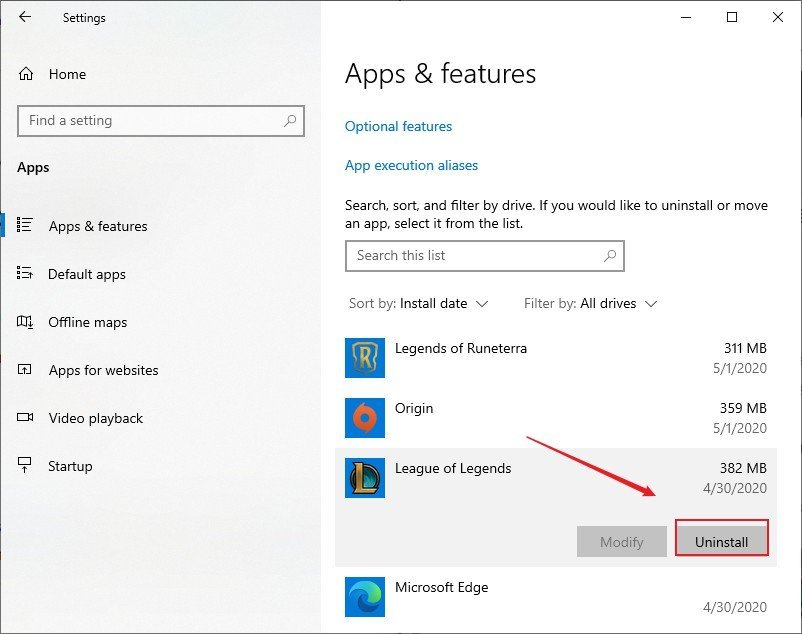Click the Default apps icon

coord(25,273)
